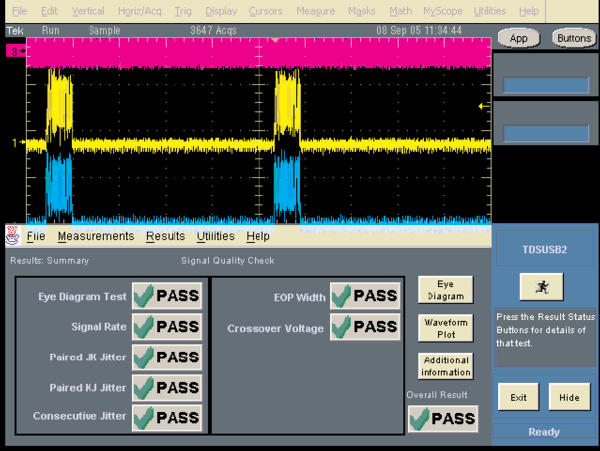Screen dimensions: 600x451
Task: Open Eye Diagram Test PASS result details
Action: point(167,296)
